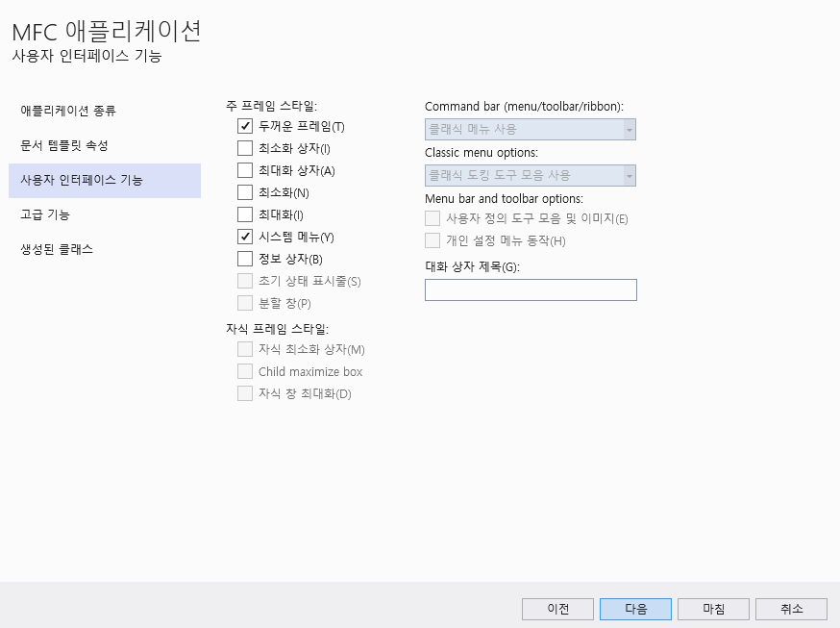Image resolution: width=840 pixels, height=628 pixels.
Task: Click the MFC 애플리케이션 title
Action: point(107,32)
